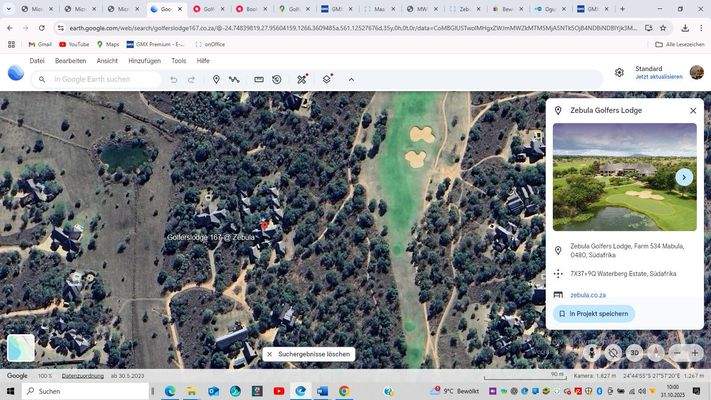Collapse the toolbar with the chevron arrow
Screen dimensions: 711x400
(x=351, y=79)
